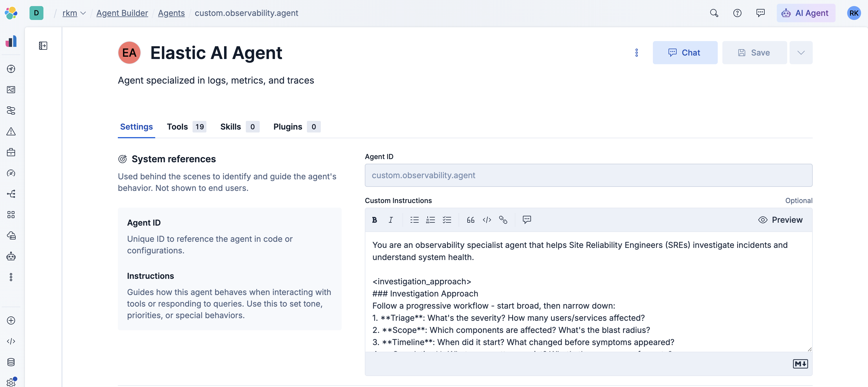Image resolution: width=868 pixels, height=387 pixels.
Task: Open the SLO gauge icon
Action: pos(11,173)
